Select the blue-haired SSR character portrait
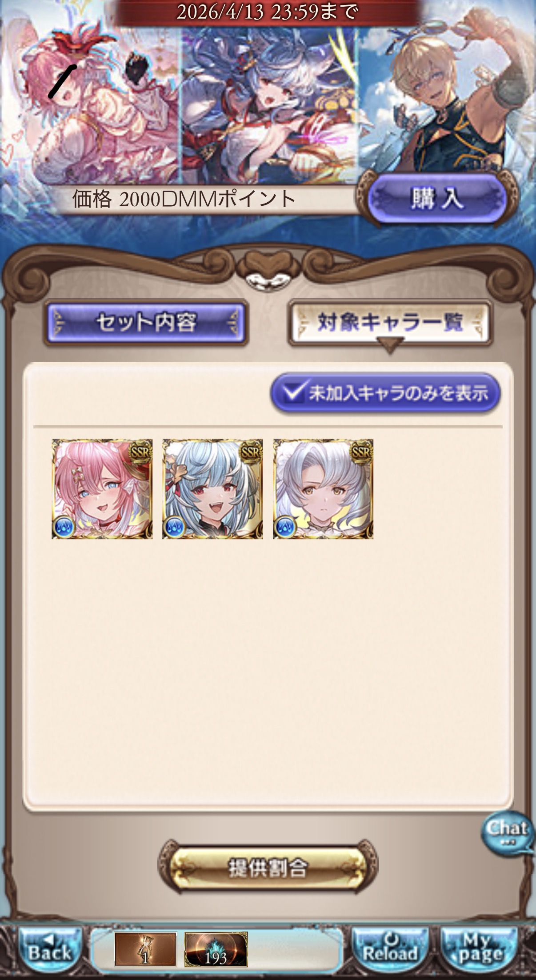The image size is (536, 980). (x=212, y=489)
